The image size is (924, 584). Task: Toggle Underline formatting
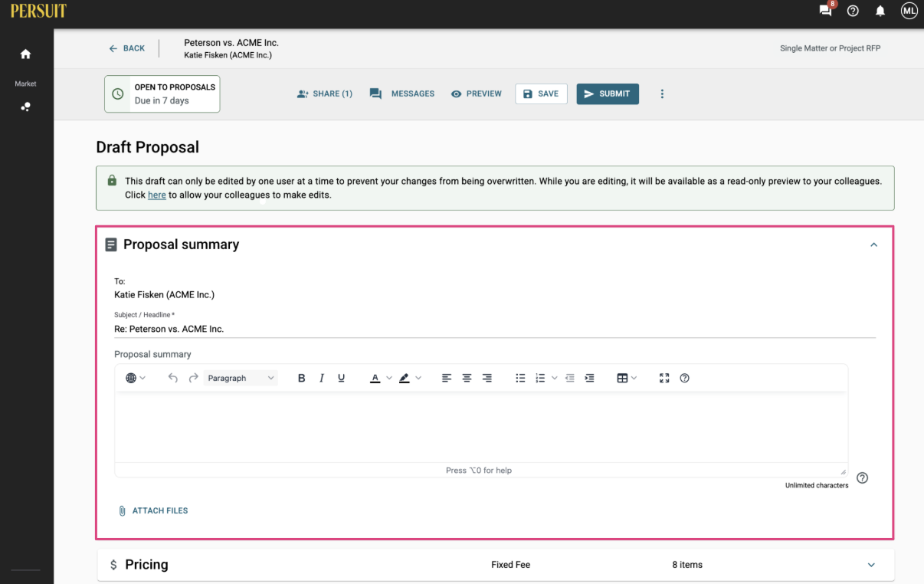(x=342, y=378)
